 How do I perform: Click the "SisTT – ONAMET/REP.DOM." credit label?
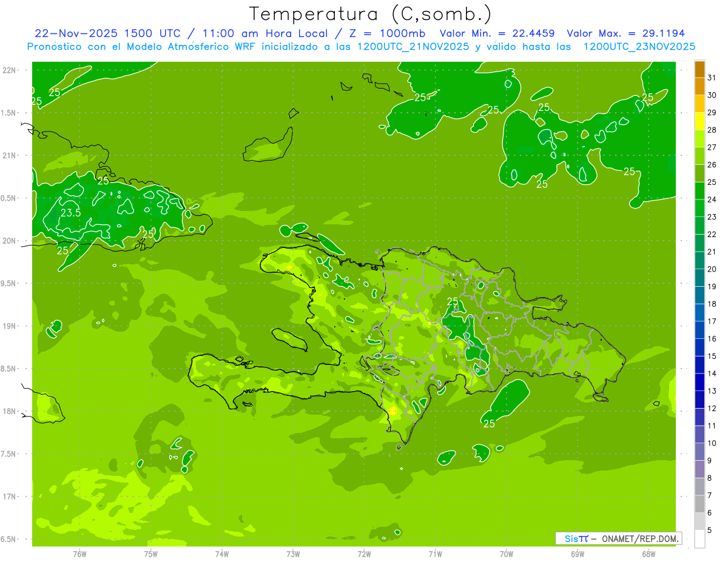619,538
